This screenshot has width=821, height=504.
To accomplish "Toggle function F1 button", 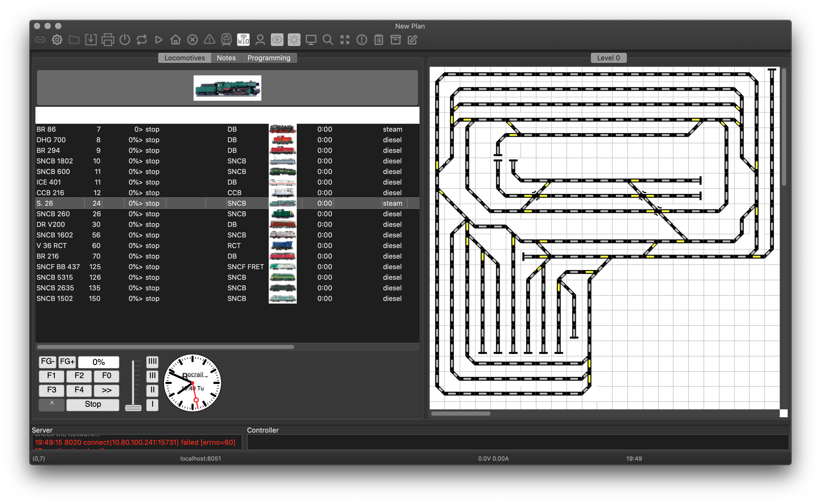I will pos(51,376).
